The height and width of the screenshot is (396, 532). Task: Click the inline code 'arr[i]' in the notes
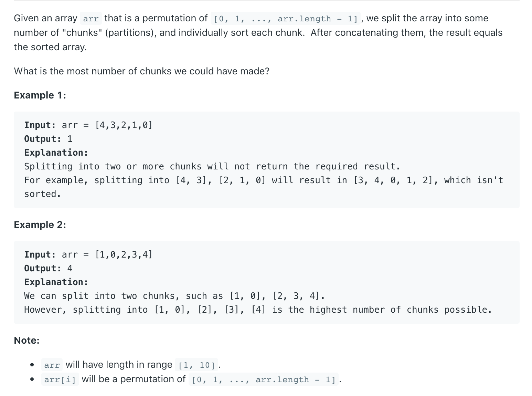(60, 379)
